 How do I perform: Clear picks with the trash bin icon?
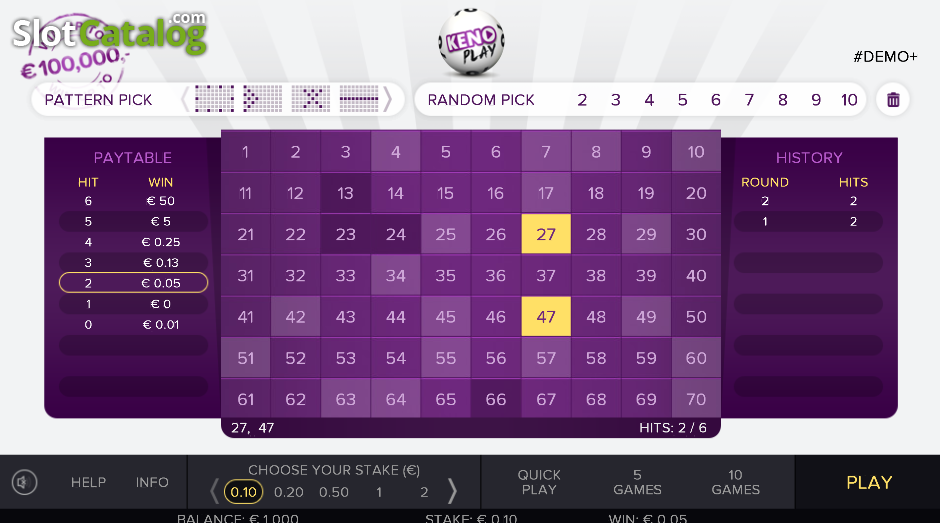[893, 100]
